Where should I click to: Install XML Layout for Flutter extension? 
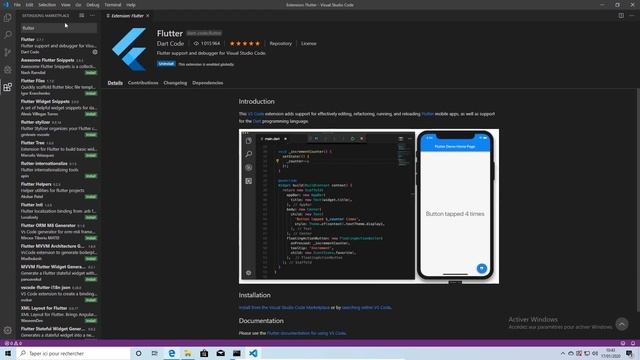pos(91,321)
